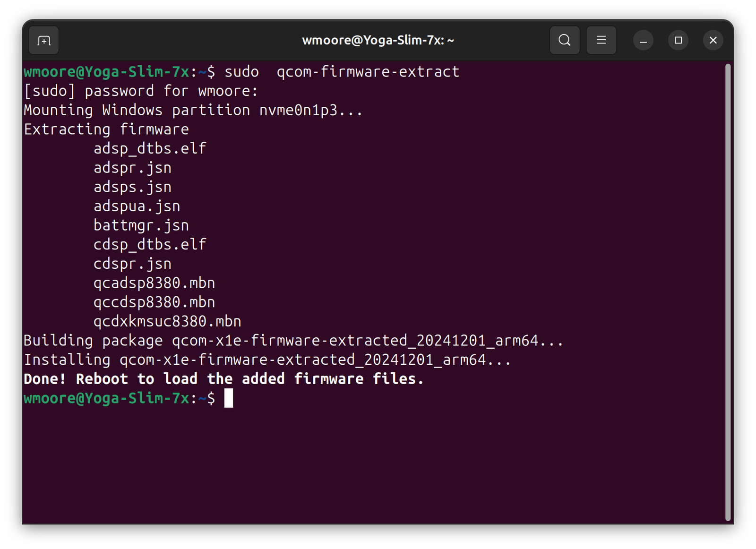Viewport: 756px width, 549px height.
Task: Click the "Mounting Windows partition" line
Action: coord(193,111)
